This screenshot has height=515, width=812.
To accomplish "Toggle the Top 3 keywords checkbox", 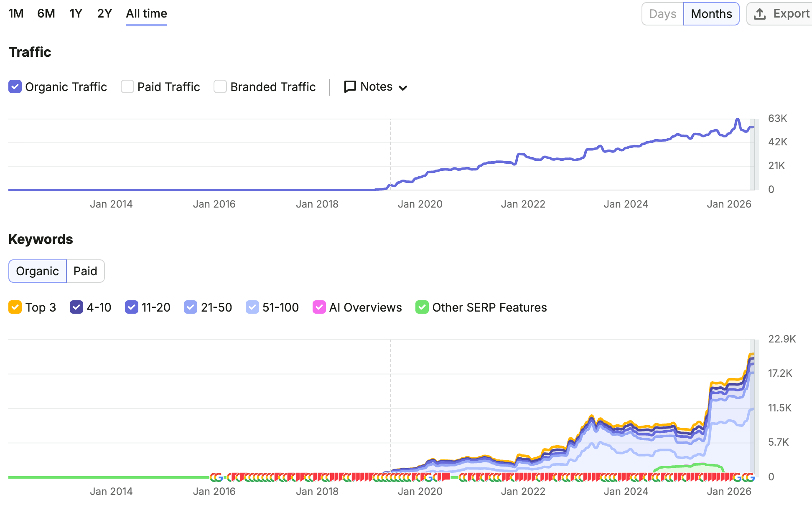I will pyautogui.click(x=15, y=307).
